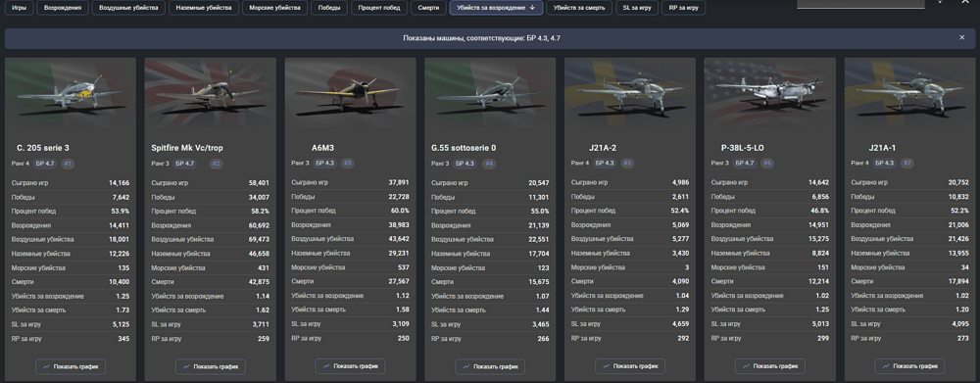This screenshot has height=383, width=980.
Task: Select the title A6M3
Action: [323, 148]
